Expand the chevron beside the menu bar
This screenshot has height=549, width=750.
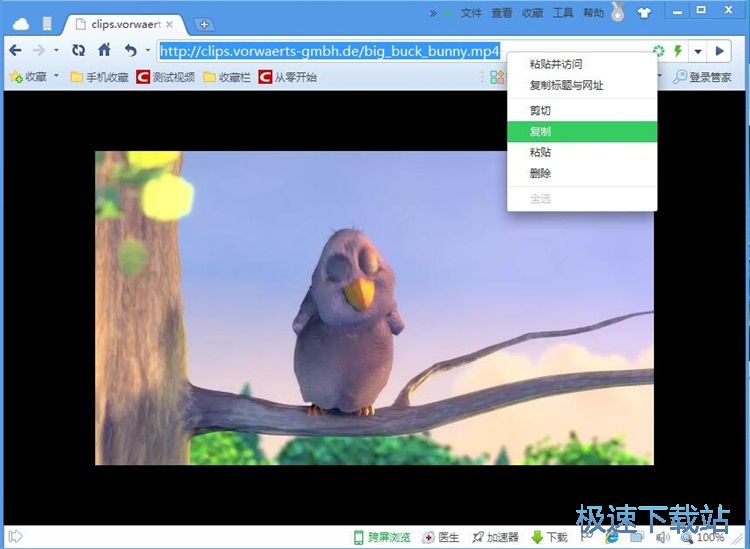[x=433, y=13]
